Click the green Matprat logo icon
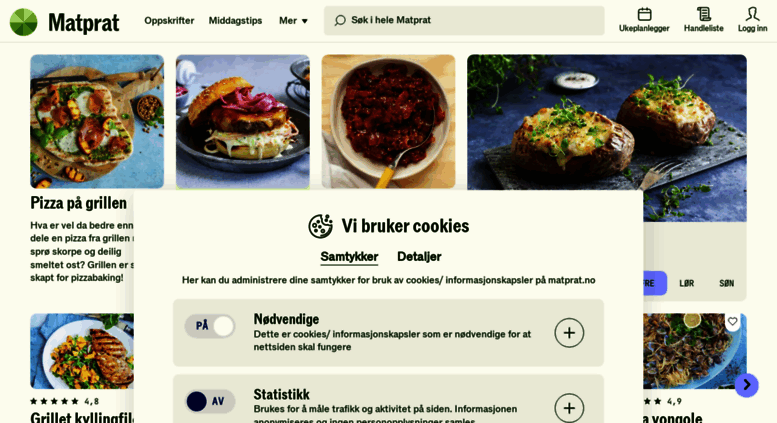 coord(23,22)
